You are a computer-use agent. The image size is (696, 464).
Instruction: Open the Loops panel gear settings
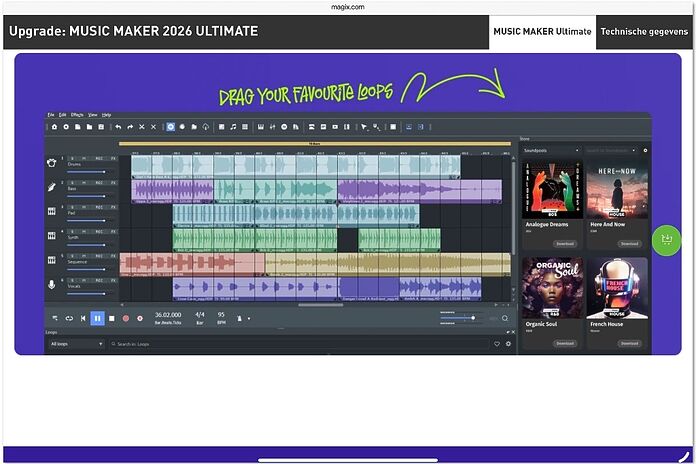click(508, 344)
